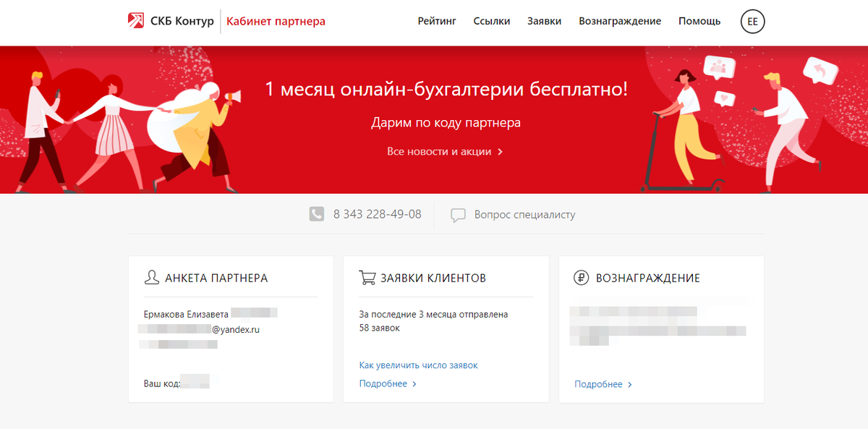The height and width of the screenshot is (429, 868).
Task: Click the ruble icon beside Вознаграждение card
Action: tap(582, 278)
